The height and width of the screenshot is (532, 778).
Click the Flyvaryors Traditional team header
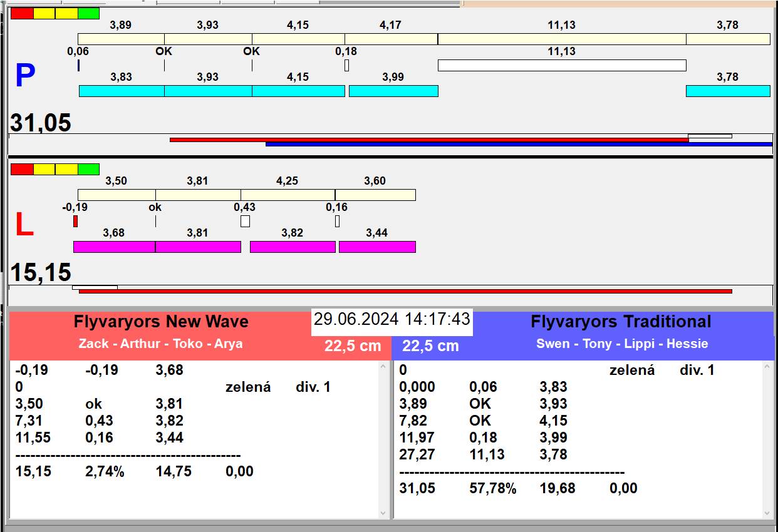click(620, 322)
